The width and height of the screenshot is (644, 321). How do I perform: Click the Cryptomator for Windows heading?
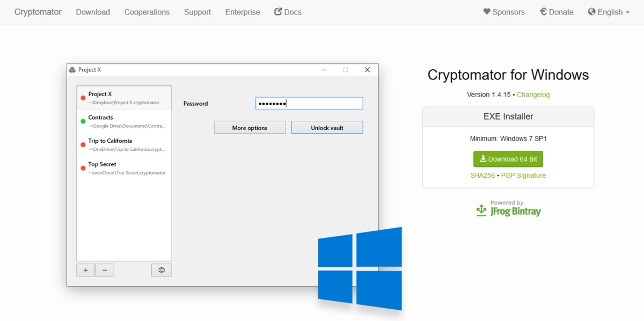508,75
